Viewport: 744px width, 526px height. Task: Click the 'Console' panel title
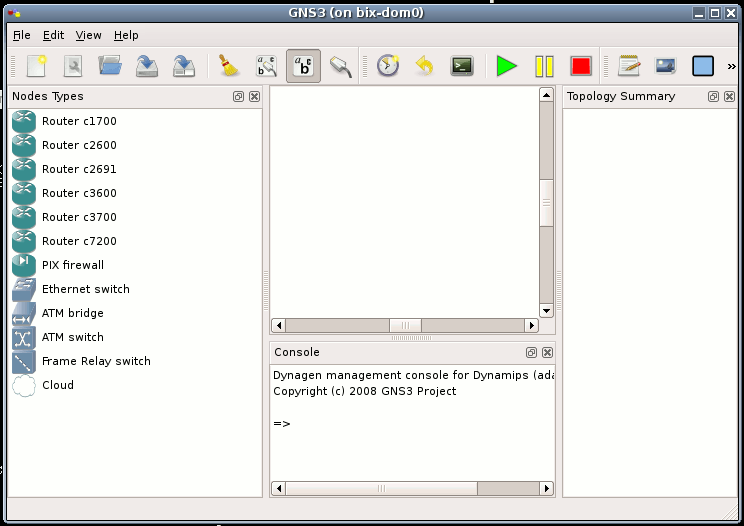[x=297, y=352]
